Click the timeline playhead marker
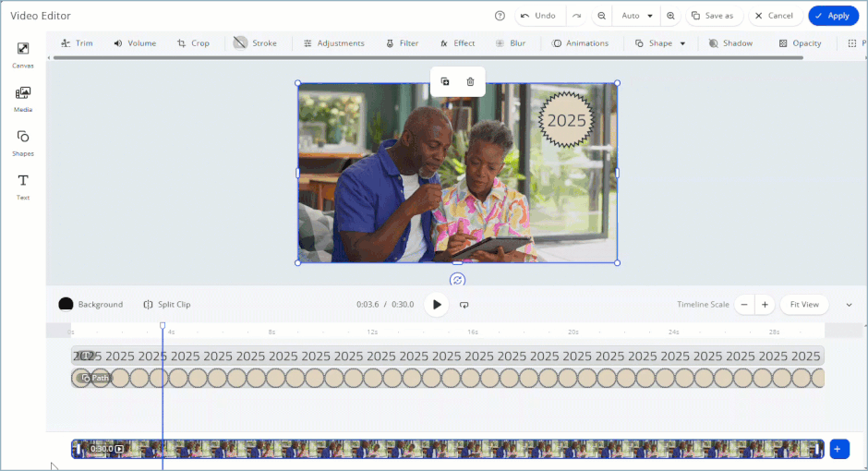 pos(163,325)
